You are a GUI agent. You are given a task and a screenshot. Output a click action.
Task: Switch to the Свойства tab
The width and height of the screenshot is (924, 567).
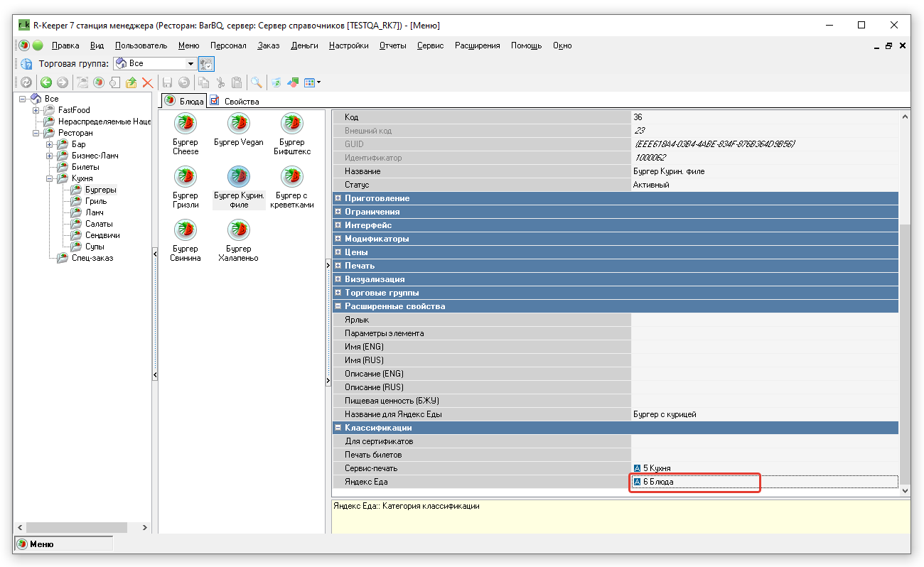point(235,101)
